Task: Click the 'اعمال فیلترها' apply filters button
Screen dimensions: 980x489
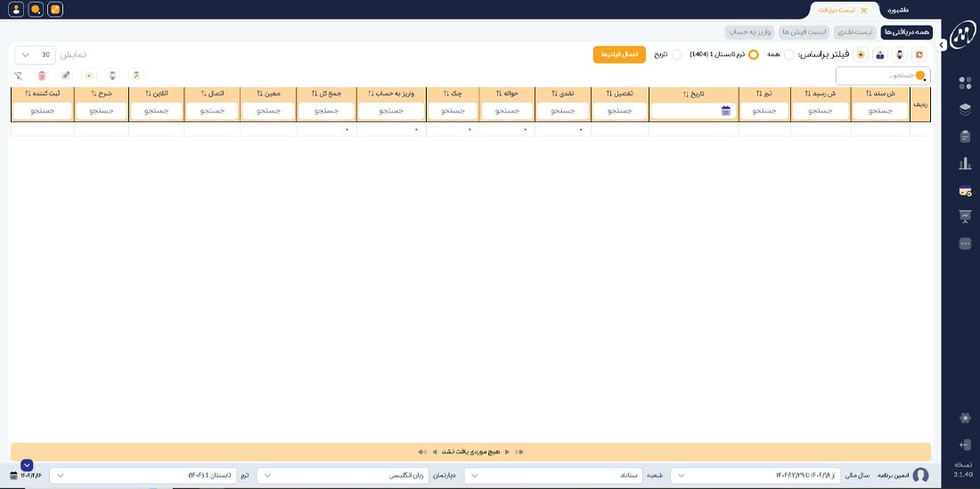Action: coord(619,54)
